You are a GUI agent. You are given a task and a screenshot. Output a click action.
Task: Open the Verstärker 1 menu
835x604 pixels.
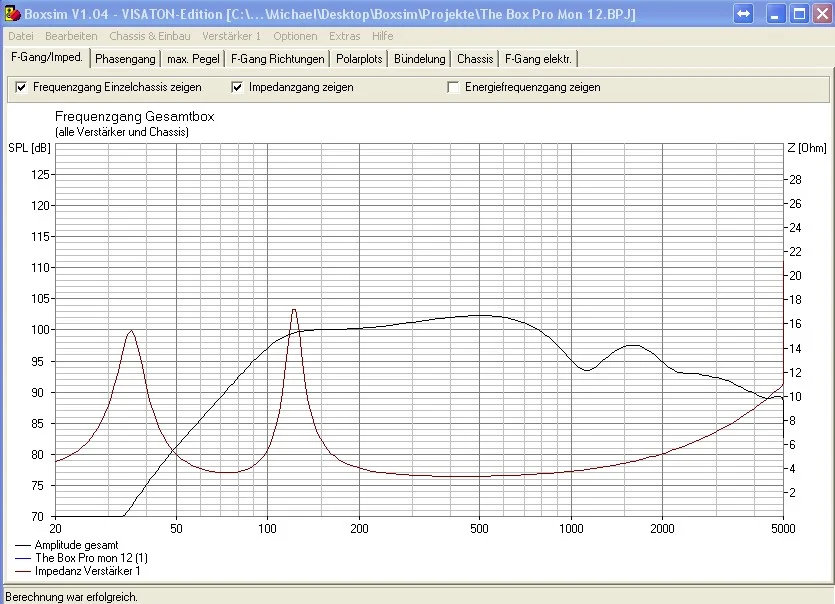click(x=232, y=36)
